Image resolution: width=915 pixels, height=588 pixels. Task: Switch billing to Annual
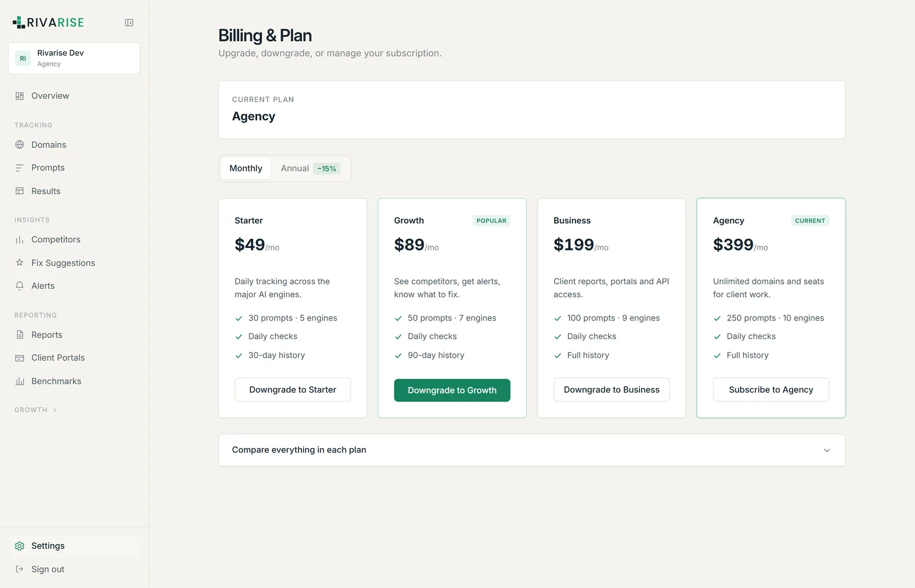295,169
